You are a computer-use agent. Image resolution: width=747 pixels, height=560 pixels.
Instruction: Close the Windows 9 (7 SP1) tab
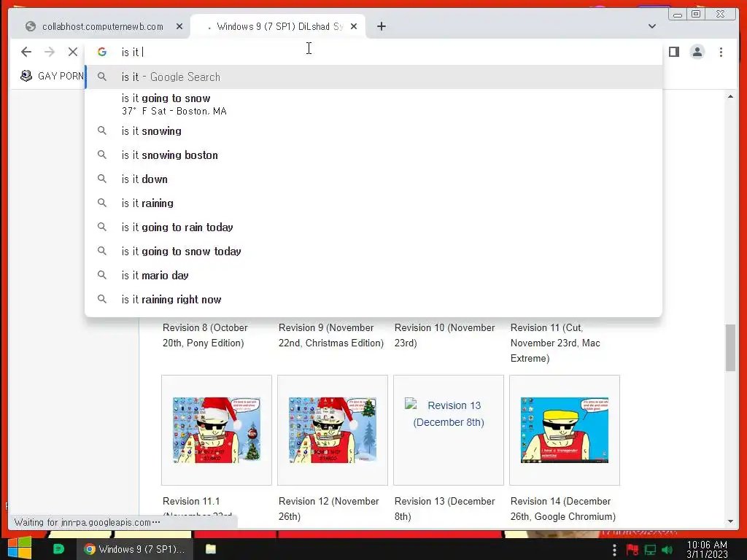point(354,27)
